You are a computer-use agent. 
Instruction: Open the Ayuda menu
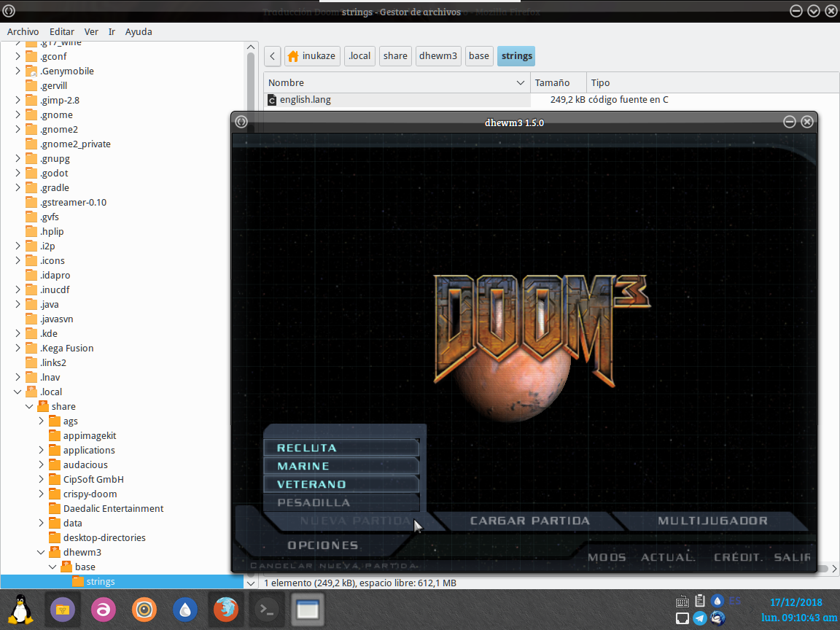(x=139, y=31)
